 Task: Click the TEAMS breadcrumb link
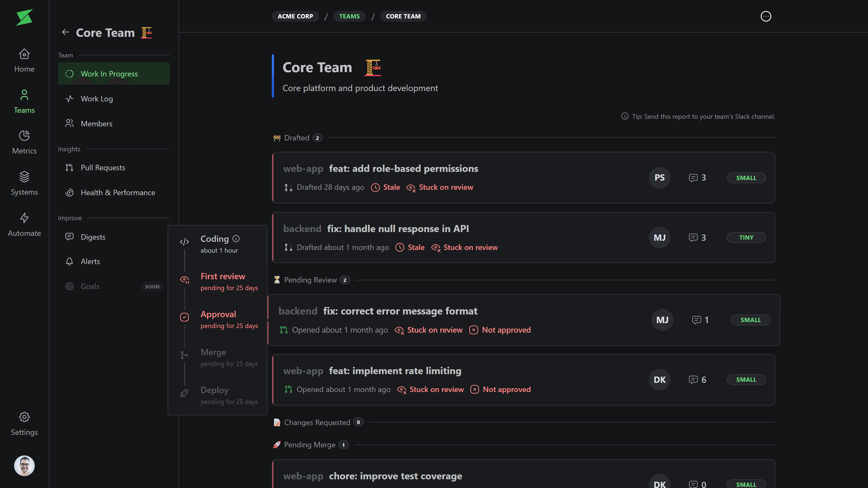tap(349, 16)
